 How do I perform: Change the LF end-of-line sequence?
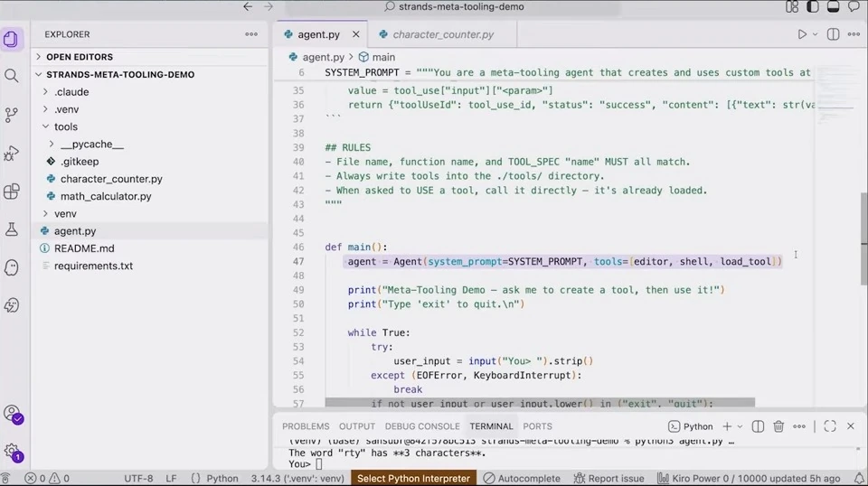pyautogui.click(x=171, y=478)
